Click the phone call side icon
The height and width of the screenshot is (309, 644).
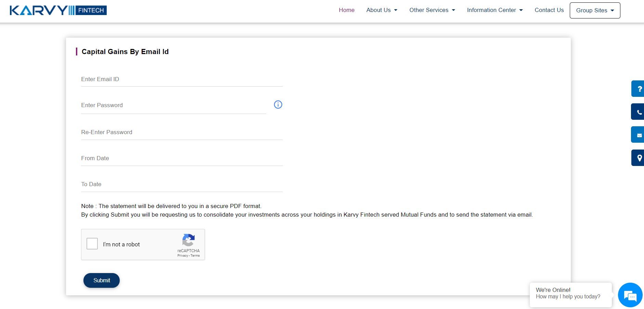point(638,112)
